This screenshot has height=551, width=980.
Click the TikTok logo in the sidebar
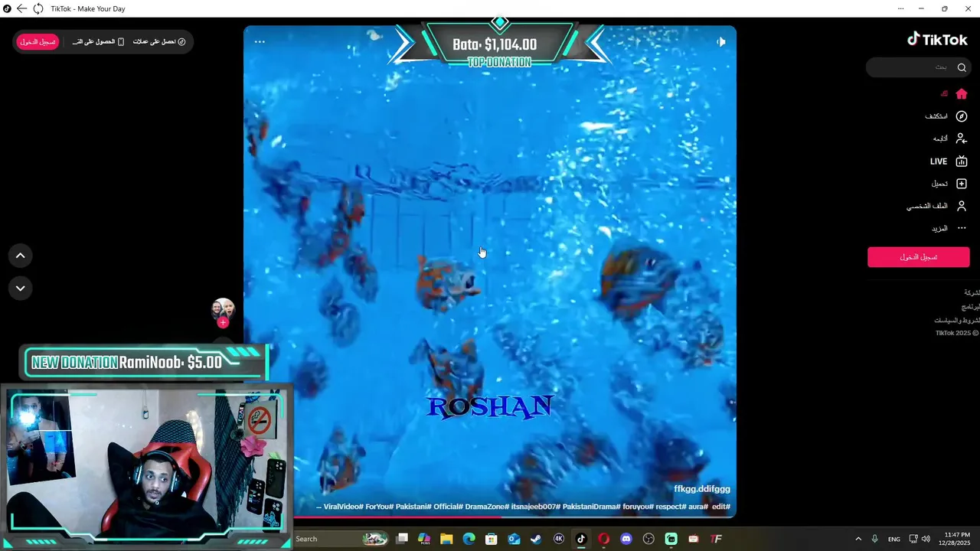coord(937,40)
